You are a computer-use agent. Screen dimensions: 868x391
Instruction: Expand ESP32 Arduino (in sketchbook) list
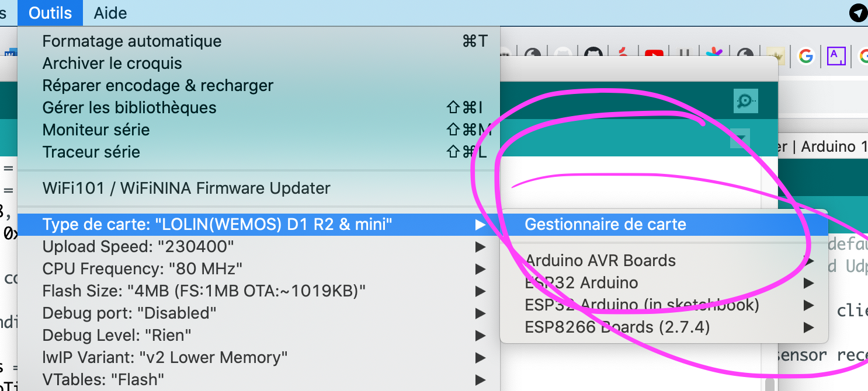(642, 305)
